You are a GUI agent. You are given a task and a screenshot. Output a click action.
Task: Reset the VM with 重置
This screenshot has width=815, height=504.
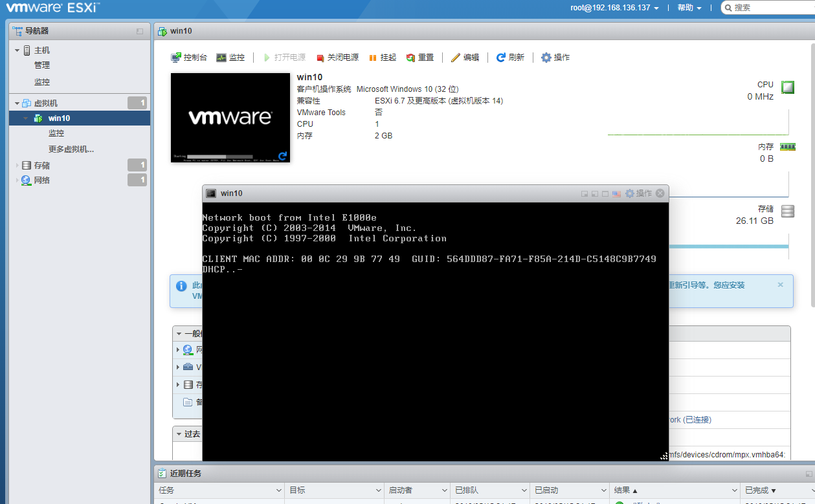click(420, 58)
